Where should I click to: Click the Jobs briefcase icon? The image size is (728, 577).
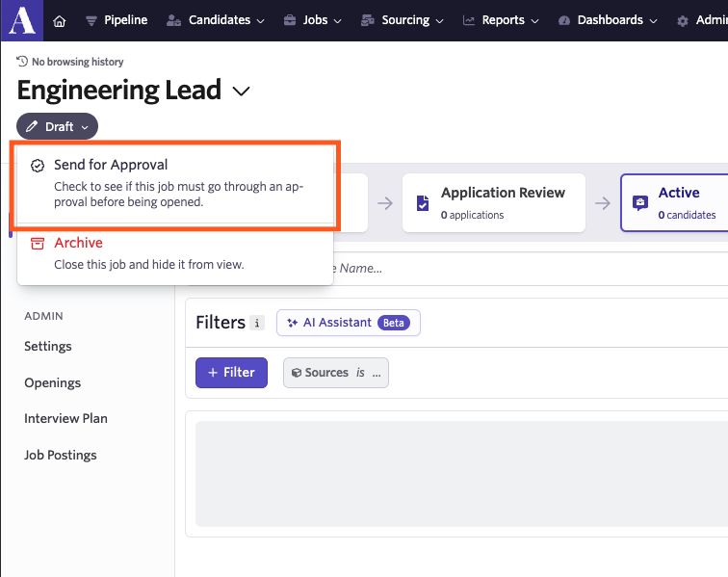coord(290,20)
